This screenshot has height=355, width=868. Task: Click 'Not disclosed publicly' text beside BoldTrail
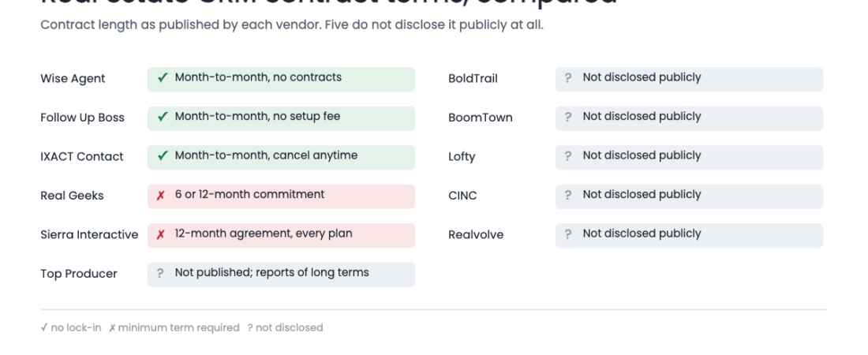(x=642, y=77)
